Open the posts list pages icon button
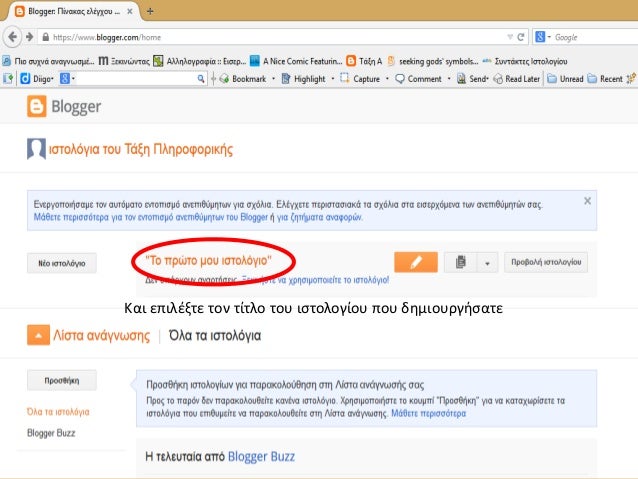The image size is (638, 479). [461, 262]
